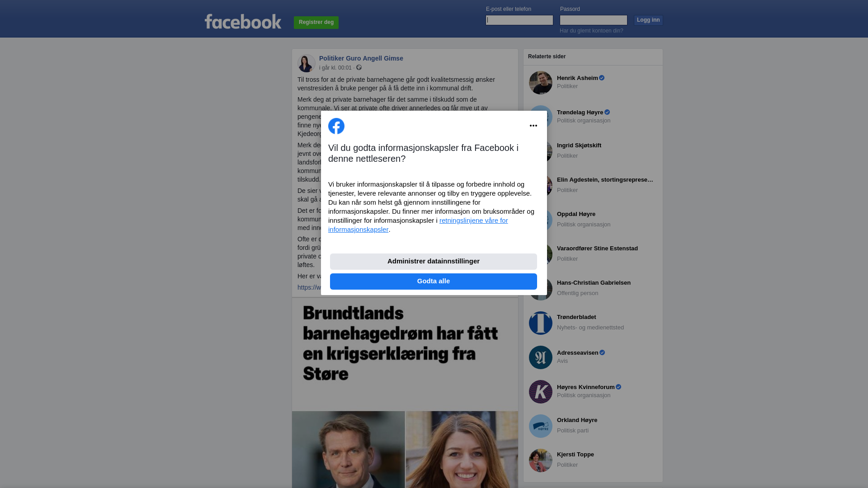
Task: Click Godta alle button
Action: [x=434, y=281]
